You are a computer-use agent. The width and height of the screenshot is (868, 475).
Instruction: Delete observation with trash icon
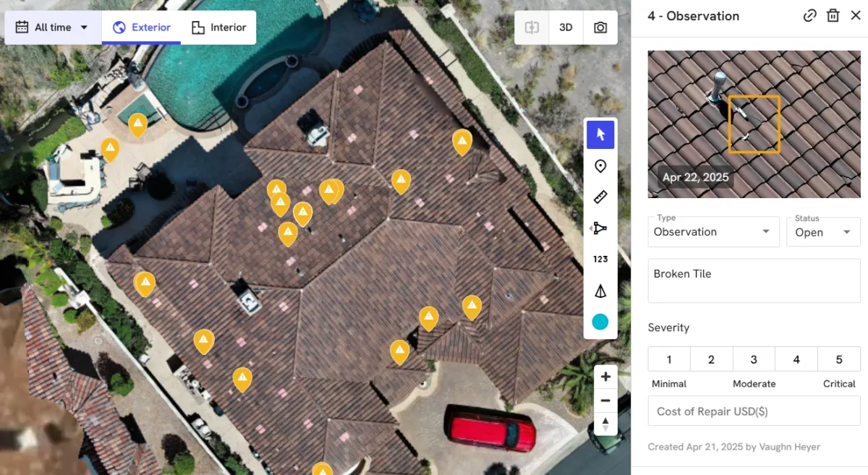833,16
